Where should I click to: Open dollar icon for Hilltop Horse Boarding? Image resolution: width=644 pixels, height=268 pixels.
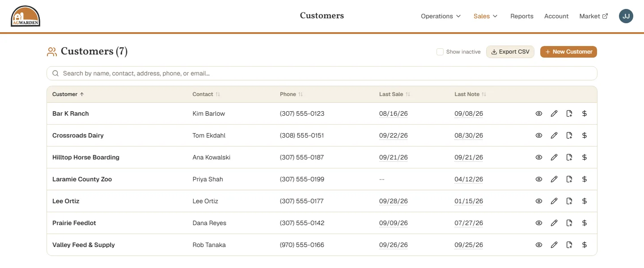tap(585, 157)
